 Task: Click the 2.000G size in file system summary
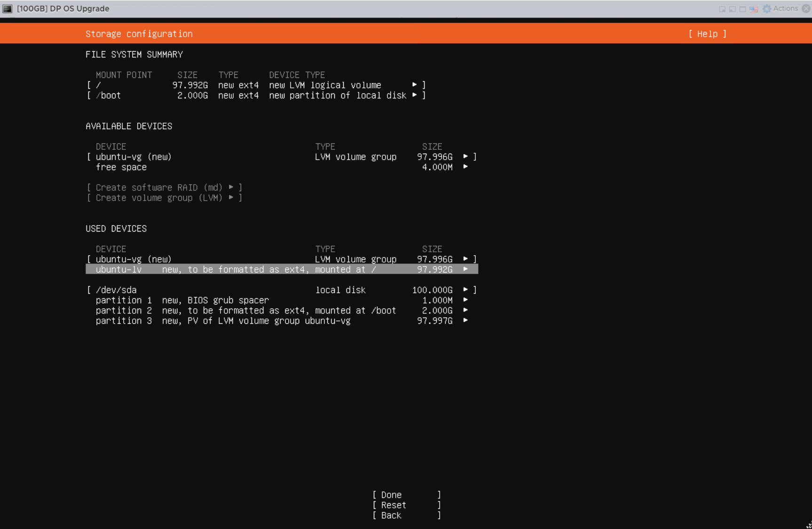click(x=192, y=95)
